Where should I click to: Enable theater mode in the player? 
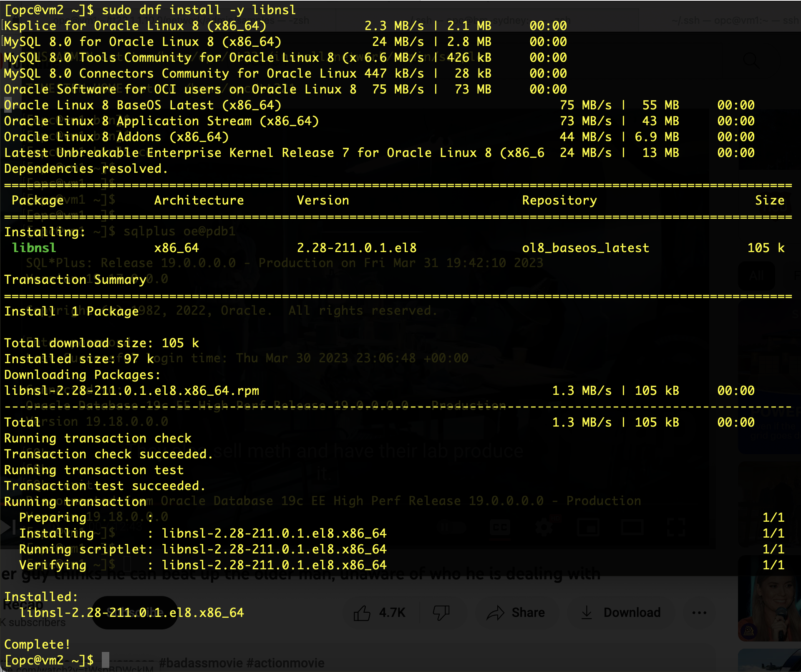click(632, 528)
